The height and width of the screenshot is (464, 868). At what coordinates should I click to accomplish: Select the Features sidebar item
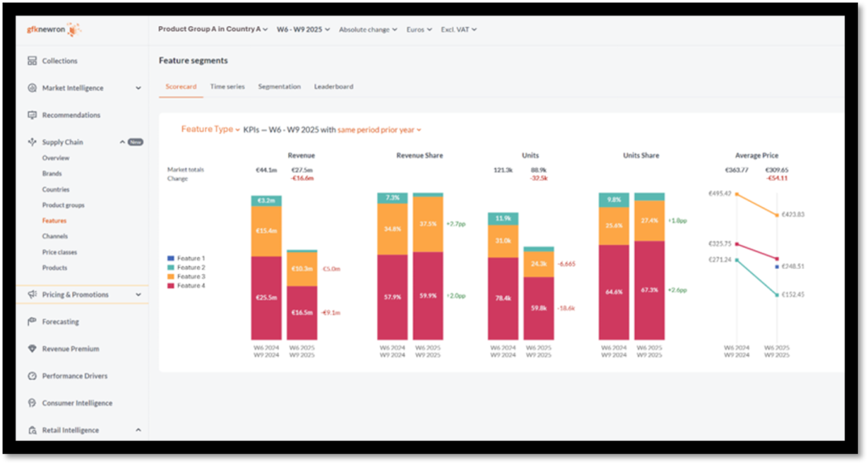tap(54, 221)
